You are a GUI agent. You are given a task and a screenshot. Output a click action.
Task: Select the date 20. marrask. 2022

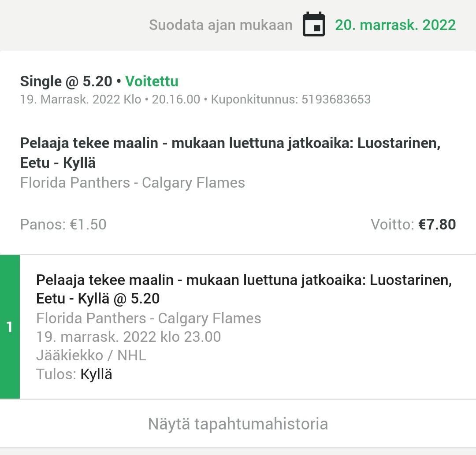click(x=395, y=25)
